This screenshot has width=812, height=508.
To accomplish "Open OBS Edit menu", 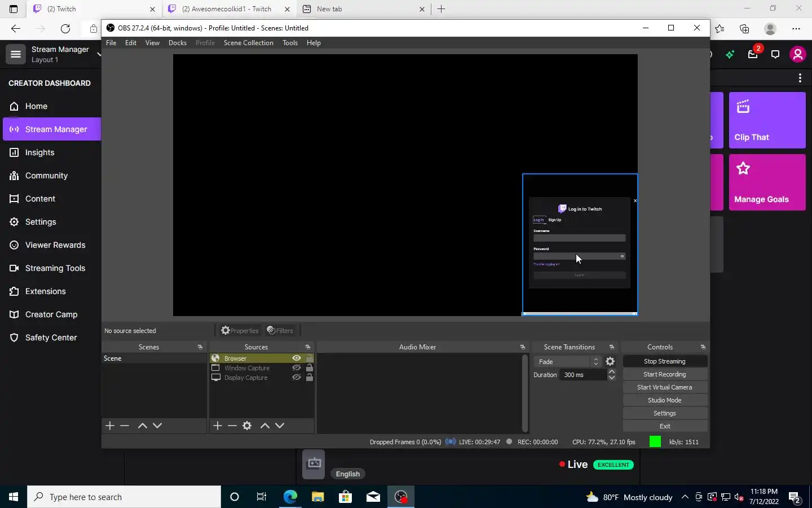I will pos(131,43).
